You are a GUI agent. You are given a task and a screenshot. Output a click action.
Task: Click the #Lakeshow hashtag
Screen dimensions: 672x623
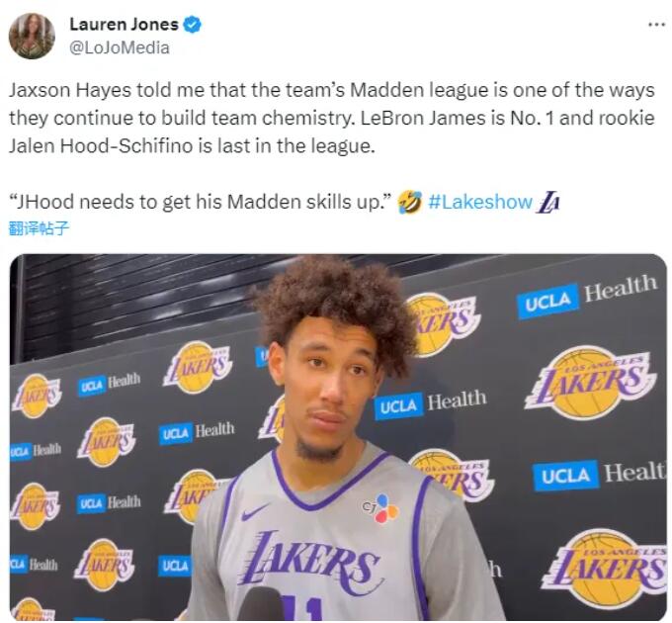point(480,202)
